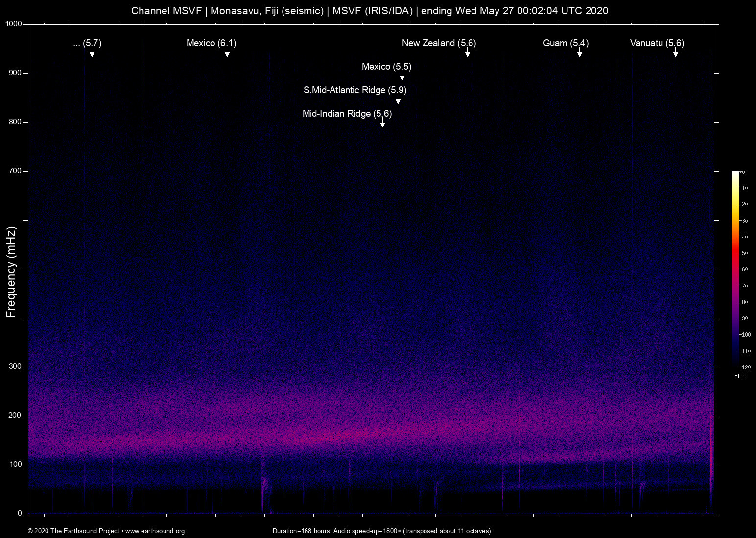Select the Guam (5.4) event label
756x538 pixels.
click(566, 43)
